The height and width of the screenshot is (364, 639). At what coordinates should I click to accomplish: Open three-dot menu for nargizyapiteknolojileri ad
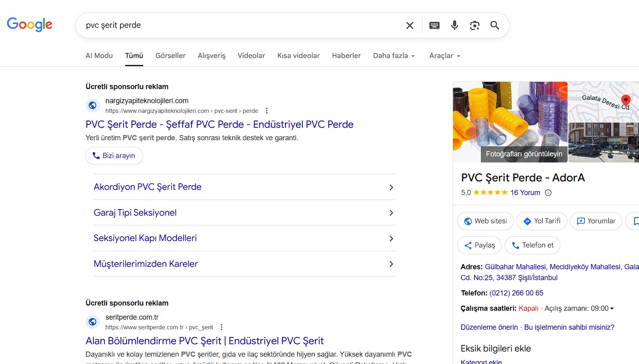(x=267, y=111)
